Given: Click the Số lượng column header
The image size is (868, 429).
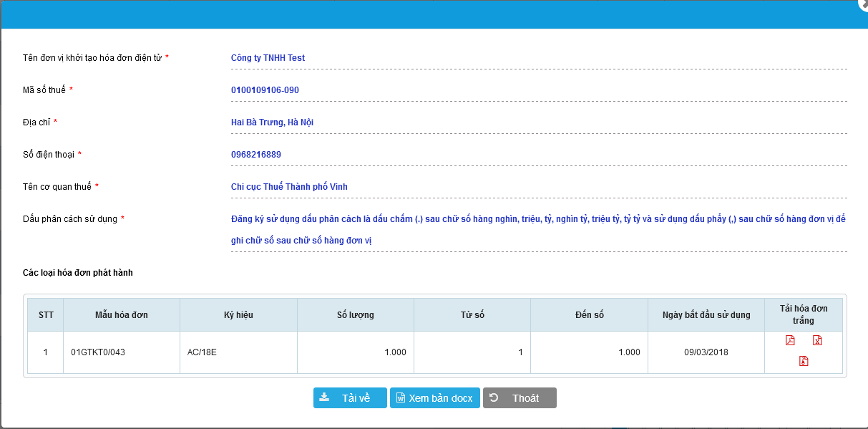Looking at the screenshot, I should (x=356, y=315).
